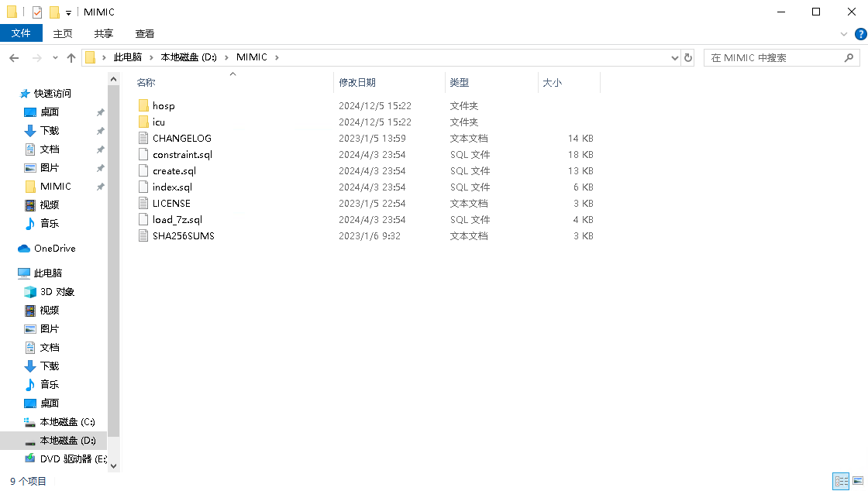Click the Refresh button in address bar
Image resolution: width=868 pixels, height=491 pixels.
point(688,57)
